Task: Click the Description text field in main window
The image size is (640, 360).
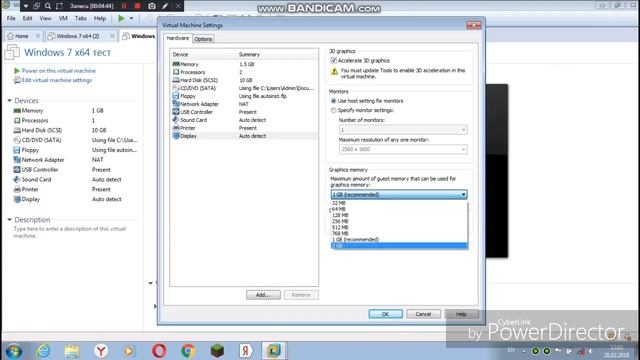Action: point(71,232)
